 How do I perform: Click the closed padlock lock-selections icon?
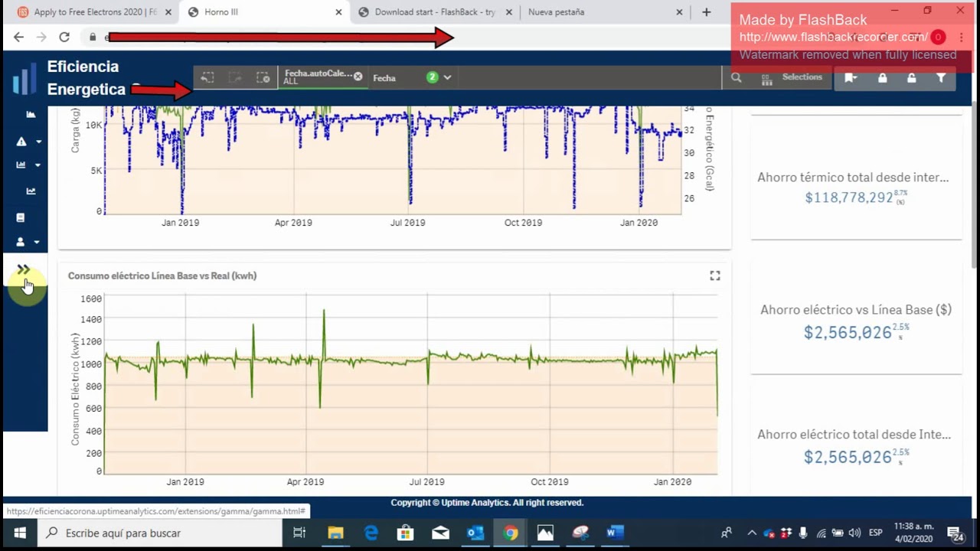(x=883, y=77)
